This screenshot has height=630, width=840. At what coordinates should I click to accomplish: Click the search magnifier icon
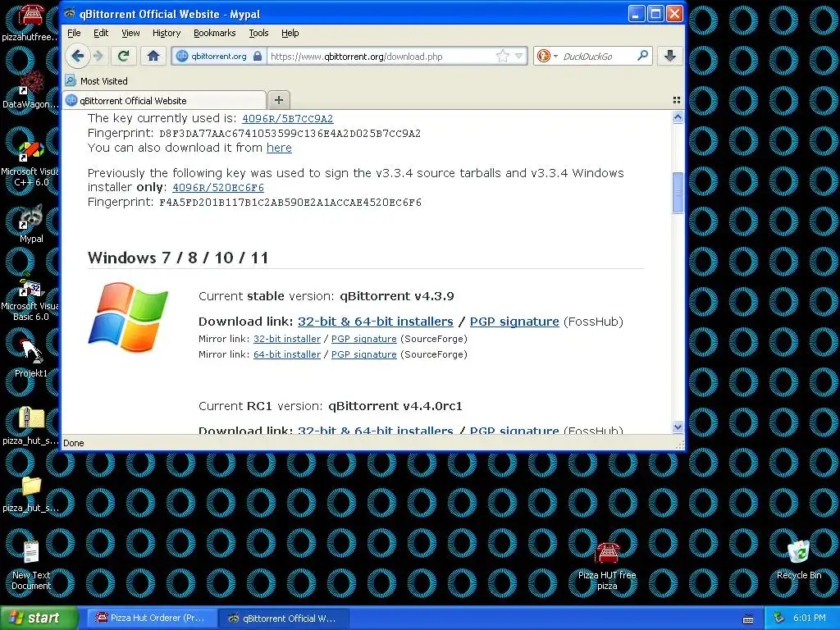(x=642, y=56)
